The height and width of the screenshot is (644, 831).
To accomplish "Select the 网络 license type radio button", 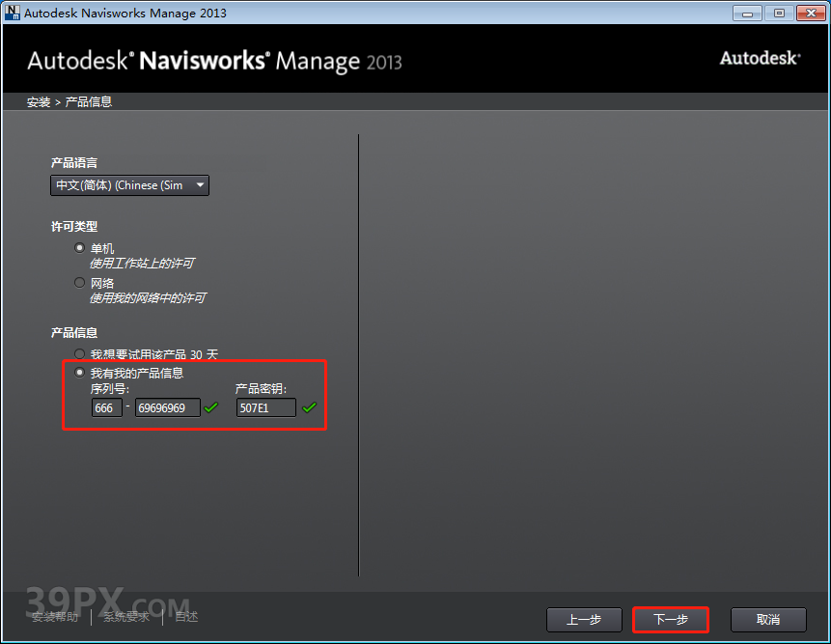I will pos(79,282).
